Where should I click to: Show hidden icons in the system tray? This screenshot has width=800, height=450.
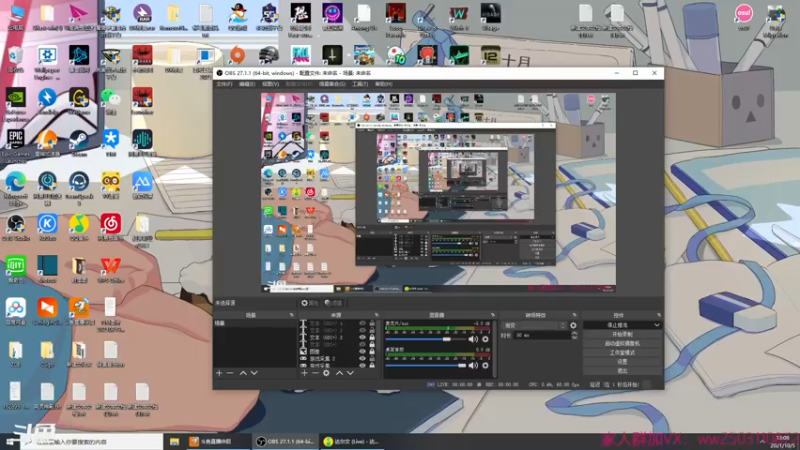tap(763, 442)
